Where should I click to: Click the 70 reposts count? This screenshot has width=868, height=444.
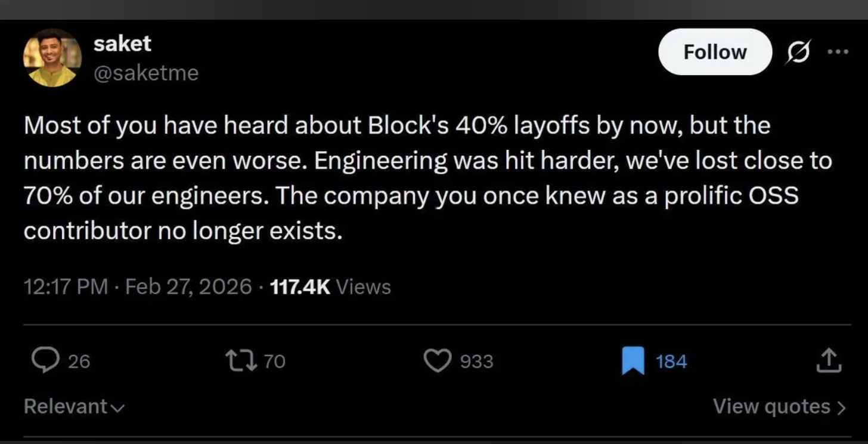[274, 362]
